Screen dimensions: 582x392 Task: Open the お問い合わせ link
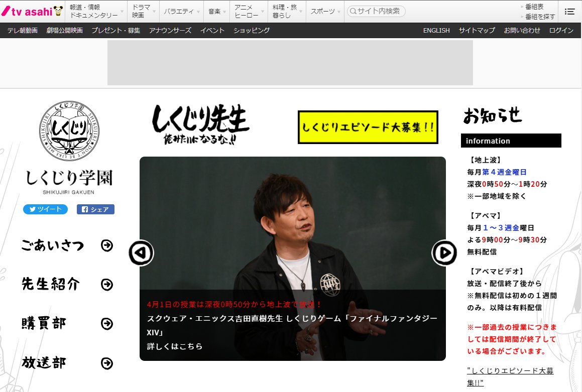[x=522, y=31]
